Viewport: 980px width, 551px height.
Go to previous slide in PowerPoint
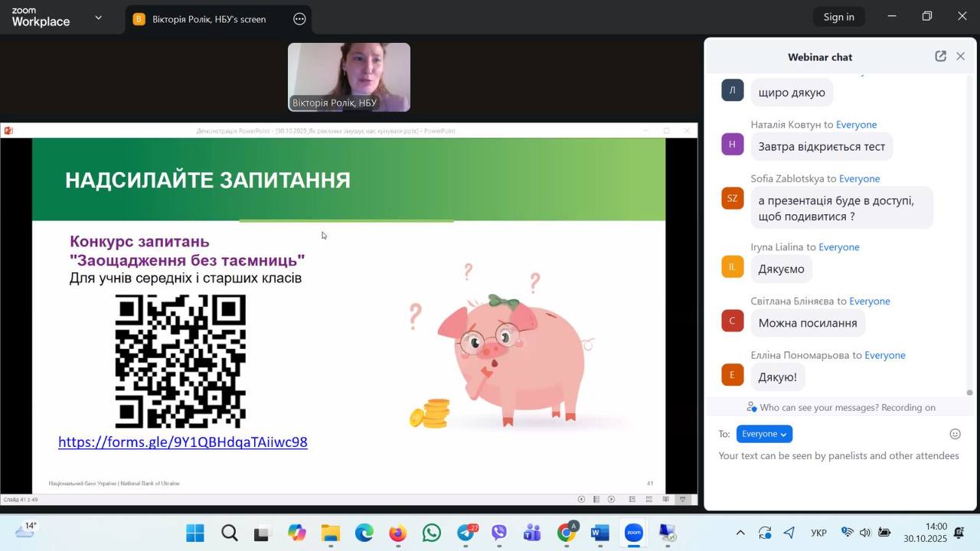pyautogui.click(x=581, y=500)
